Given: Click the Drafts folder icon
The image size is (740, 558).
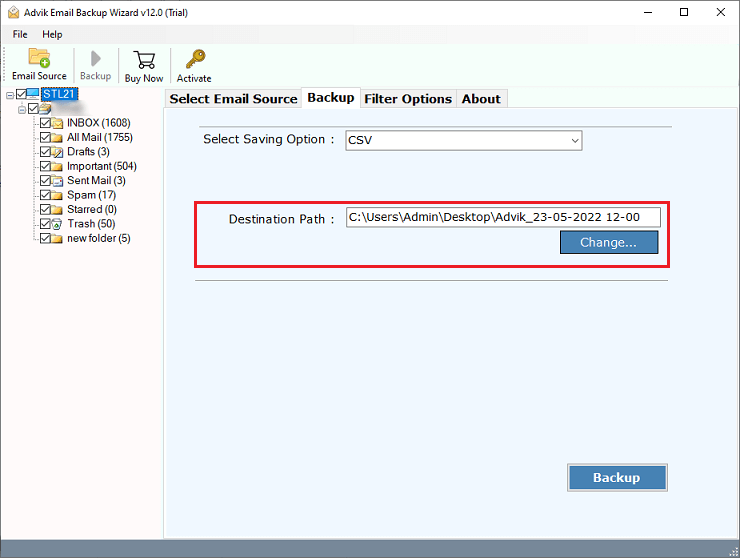Looking at the screenshot, I should coord(57,152).
